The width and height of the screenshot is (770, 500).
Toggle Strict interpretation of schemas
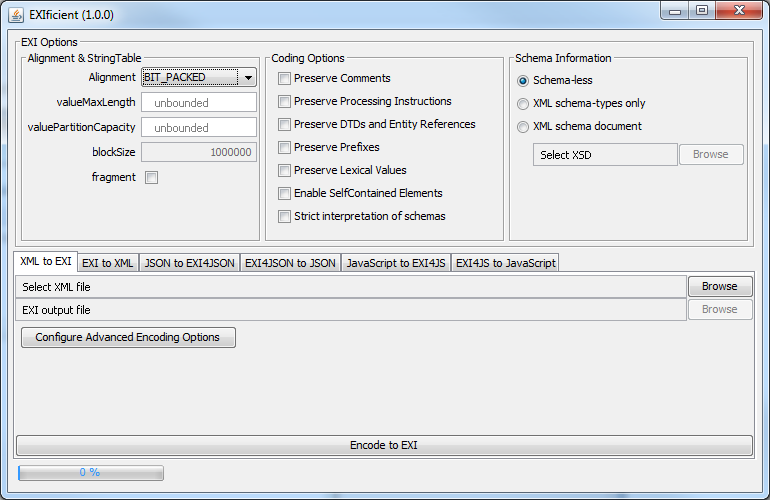[x=284, y=217]
